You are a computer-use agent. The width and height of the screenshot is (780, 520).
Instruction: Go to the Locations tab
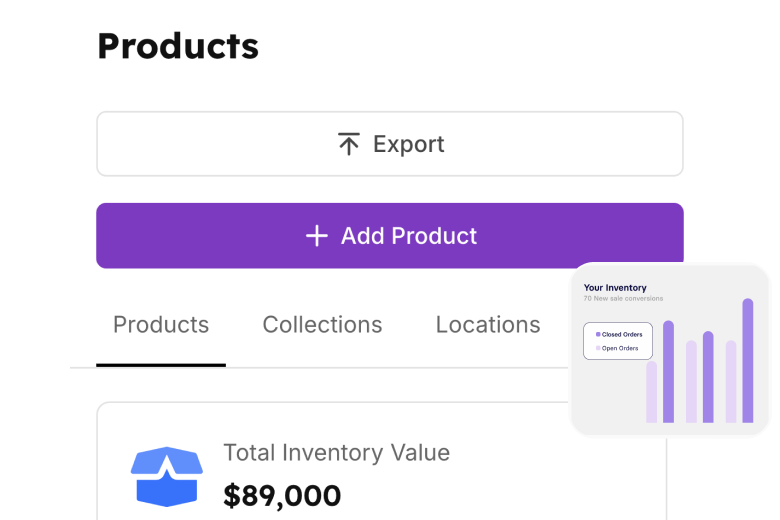point(488,325)
